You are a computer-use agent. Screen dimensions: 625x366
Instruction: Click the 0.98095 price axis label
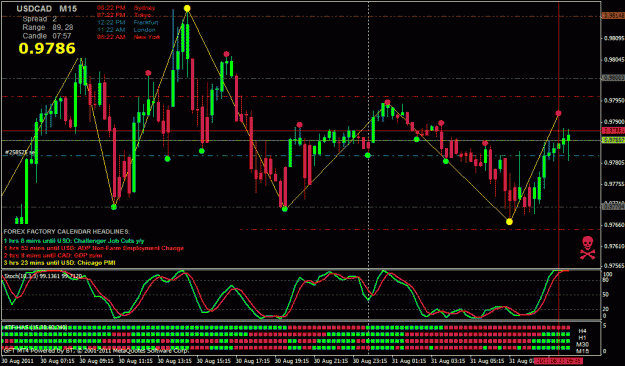pos(614,39)
